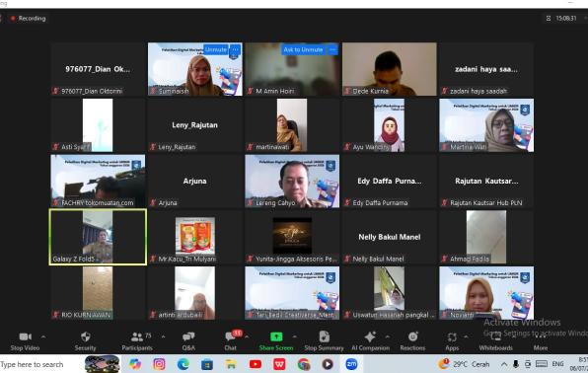The height and width of the screenshot is (373, 588).
Task: Show hidden system tray icons chevron
Action: pyautogui.click(x=504, y=364)
